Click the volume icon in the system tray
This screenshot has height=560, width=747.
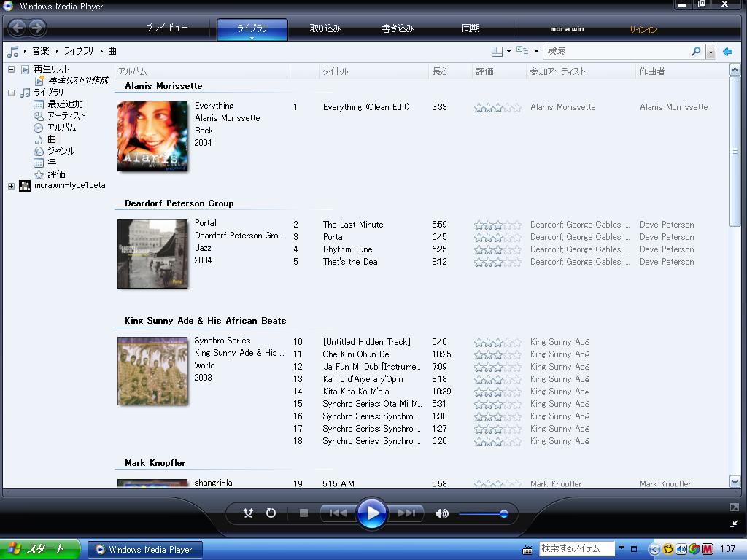(x=681, y=549)
